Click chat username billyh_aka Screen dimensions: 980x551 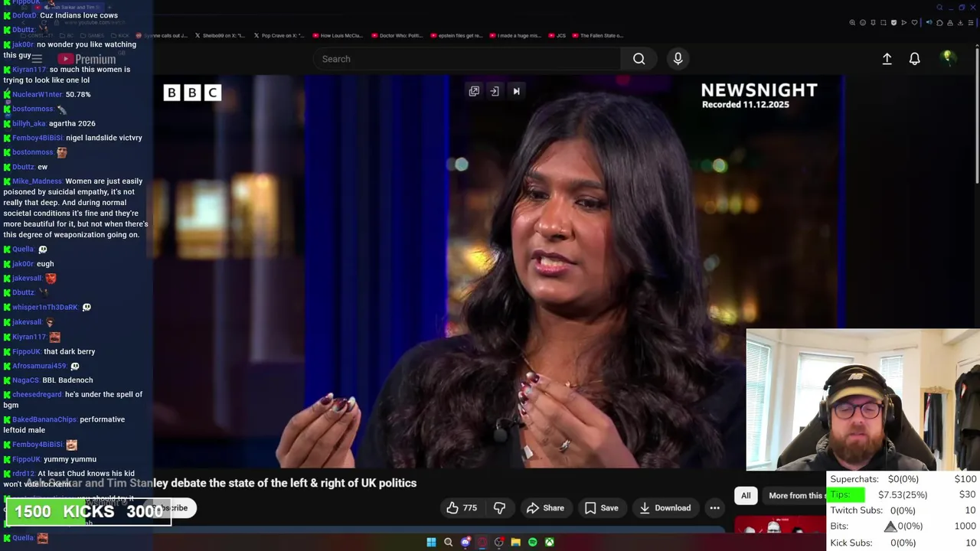pos(29,123)
